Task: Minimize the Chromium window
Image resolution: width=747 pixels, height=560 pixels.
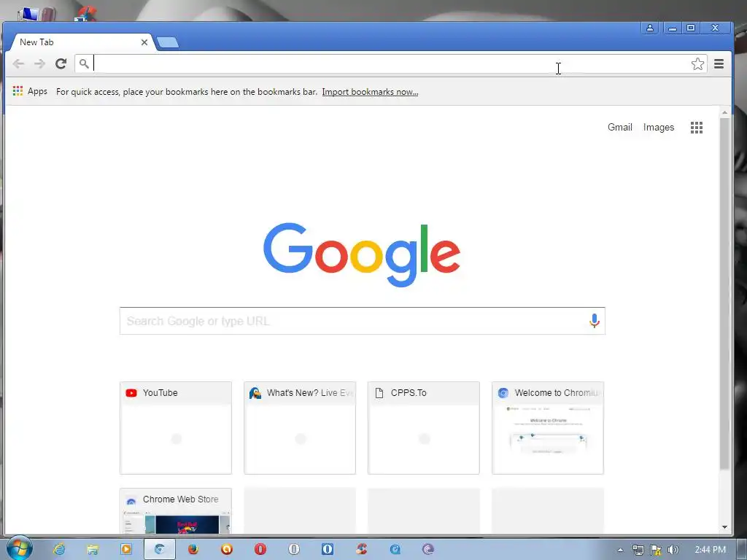Action: click(672, 28)
